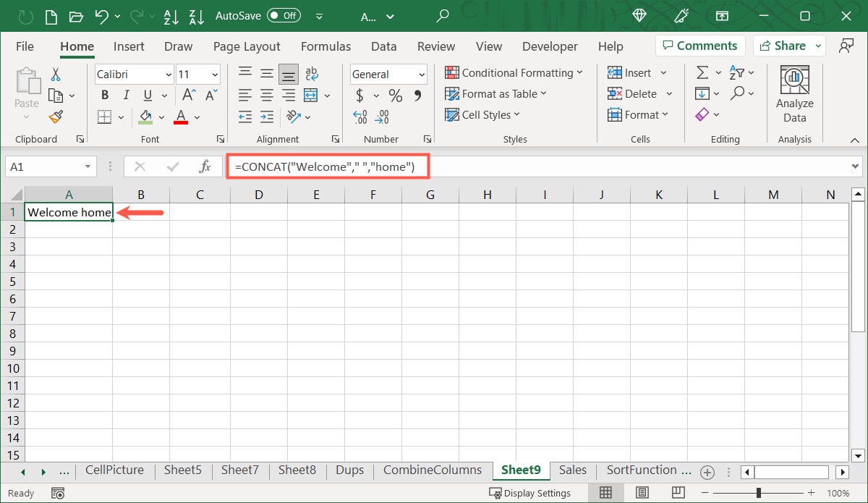Toggle Bold formatting

point(105,95)
